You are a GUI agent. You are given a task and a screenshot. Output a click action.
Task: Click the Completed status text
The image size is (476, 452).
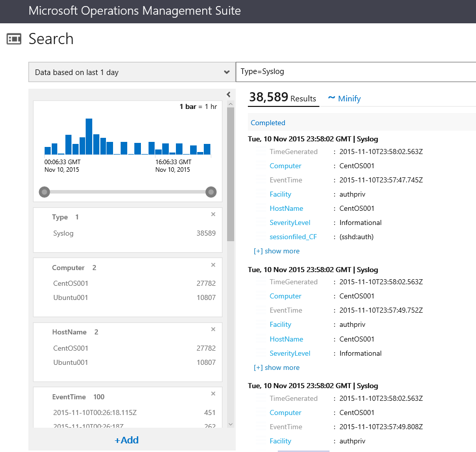pyautogui.click(x=268, y=123)
